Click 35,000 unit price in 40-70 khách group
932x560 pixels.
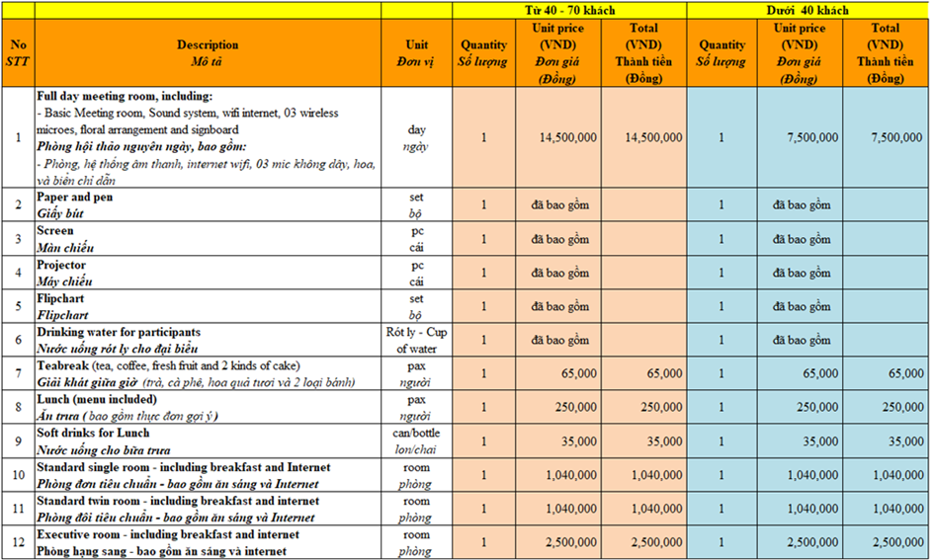tap(558, 440)
